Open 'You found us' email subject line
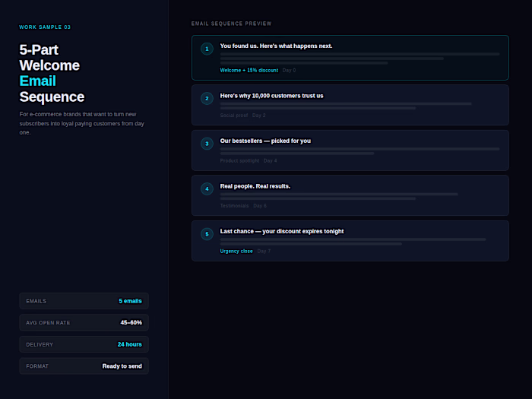 (x=276, y=46)
